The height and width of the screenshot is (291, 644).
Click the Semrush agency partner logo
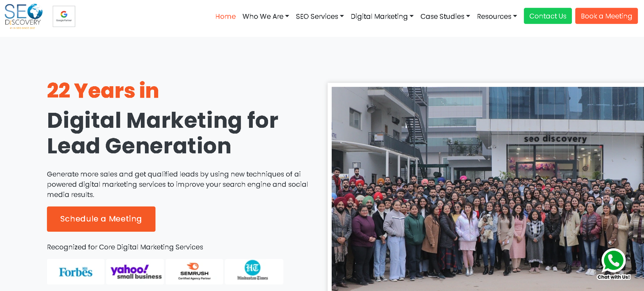click(194, 272)
